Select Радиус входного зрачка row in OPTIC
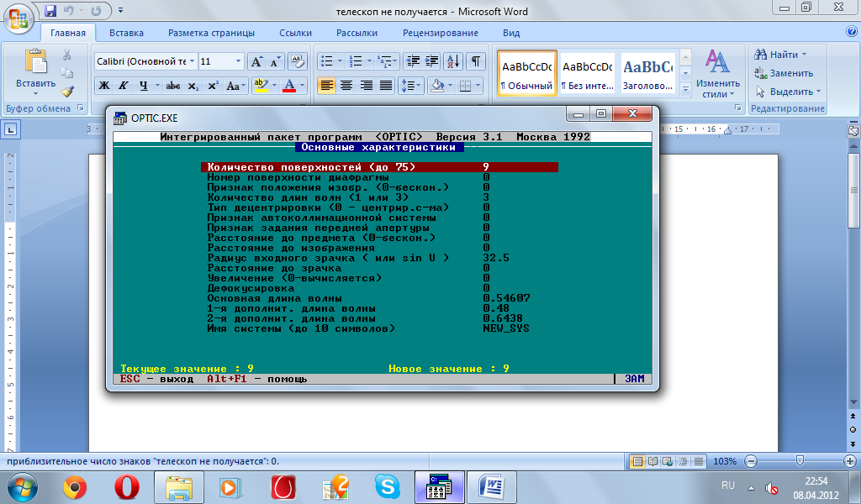This screenshot has height=504, width=861. tap(379, 258)
